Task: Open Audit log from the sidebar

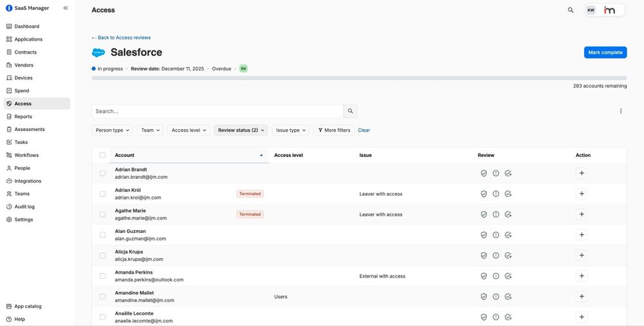Action: pyautogui.click(x=24, y=207)
